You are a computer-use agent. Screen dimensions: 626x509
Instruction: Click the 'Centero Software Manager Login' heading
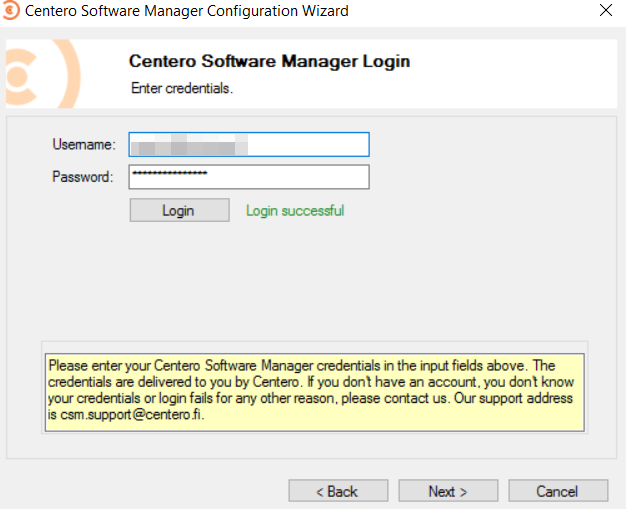(x=269, y=61)
